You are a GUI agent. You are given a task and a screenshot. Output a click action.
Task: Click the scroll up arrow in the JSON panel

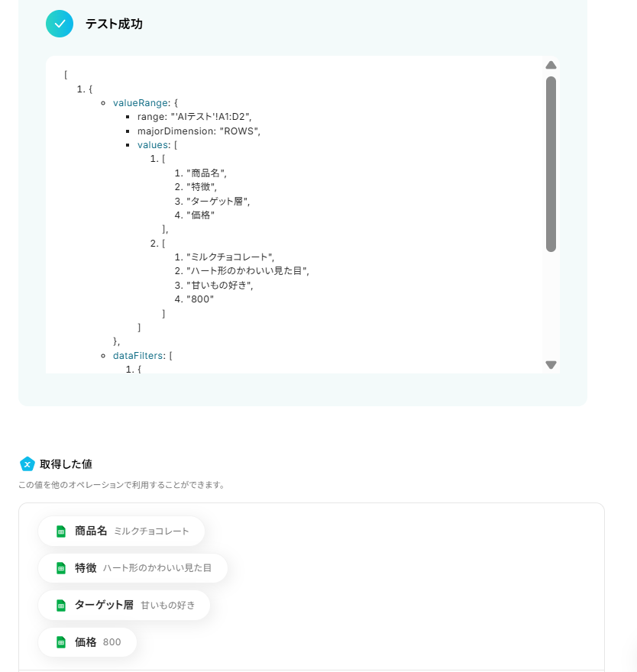click(551, 65)
